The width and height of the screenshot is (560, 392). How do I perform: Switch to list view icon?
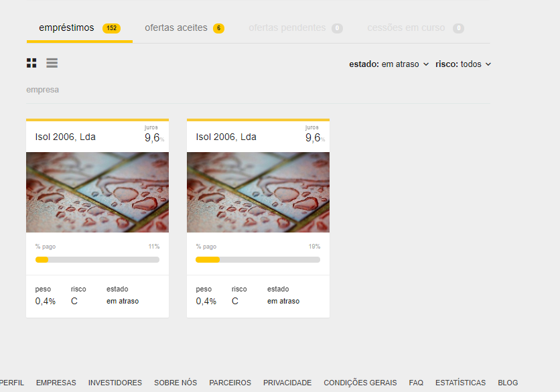pos(52,63)
